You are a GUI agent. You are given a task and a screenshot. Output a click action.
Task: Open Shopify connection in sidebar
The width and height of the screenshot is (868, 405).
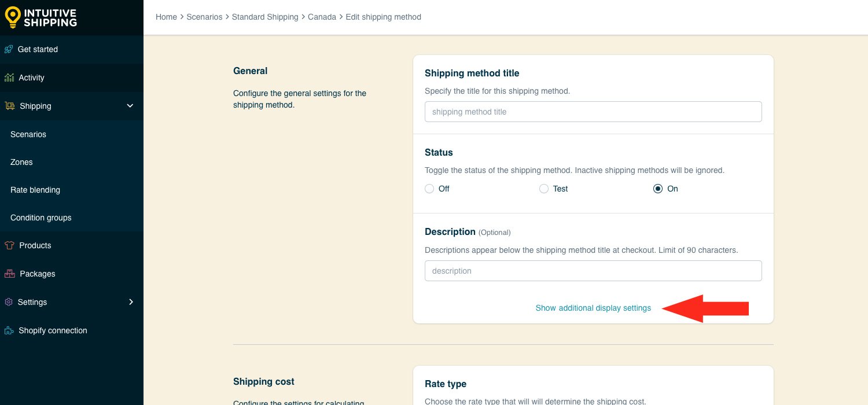point(72,330)
